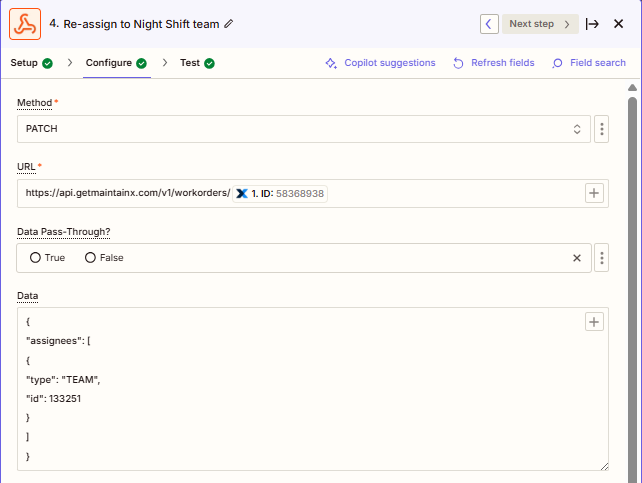Image resolution: width=642 pixels, height=483 pixels.
Task: Click the "type": "TEAM" line
Action: coord(63,379)
